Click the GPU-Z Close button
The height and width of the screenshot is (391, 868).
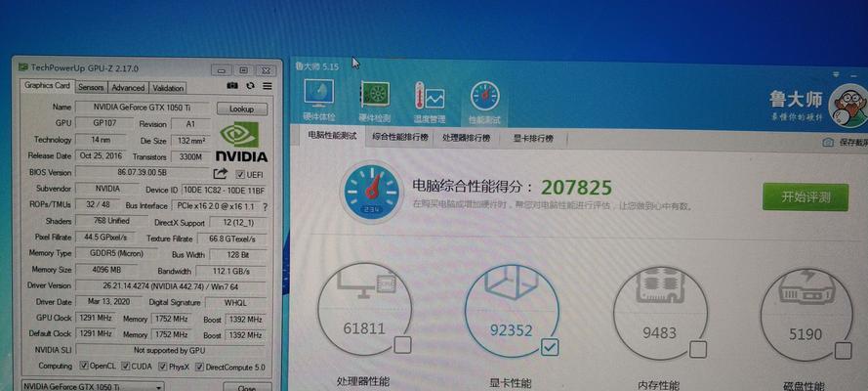pyautogui.click(x=247, y=387)
